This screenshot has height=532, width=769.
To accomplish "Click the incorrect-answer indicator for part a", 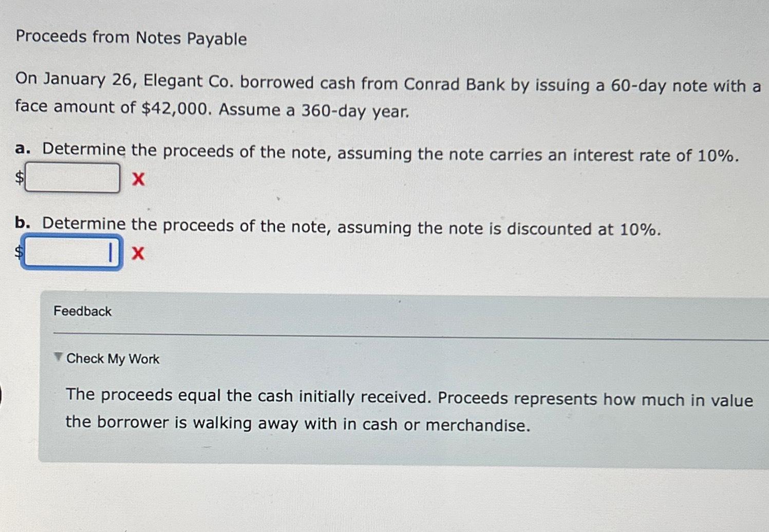I will click(x=138, y=179).
